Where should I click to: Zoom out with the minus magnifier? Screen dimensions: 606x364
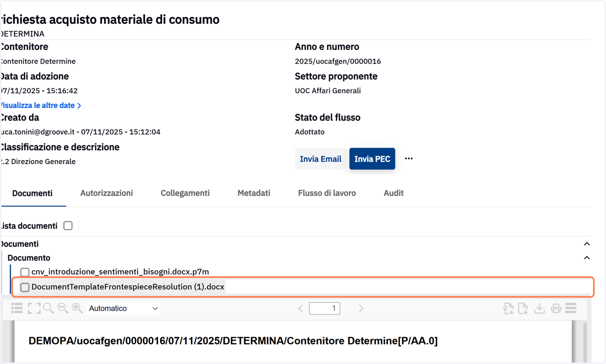63,308
